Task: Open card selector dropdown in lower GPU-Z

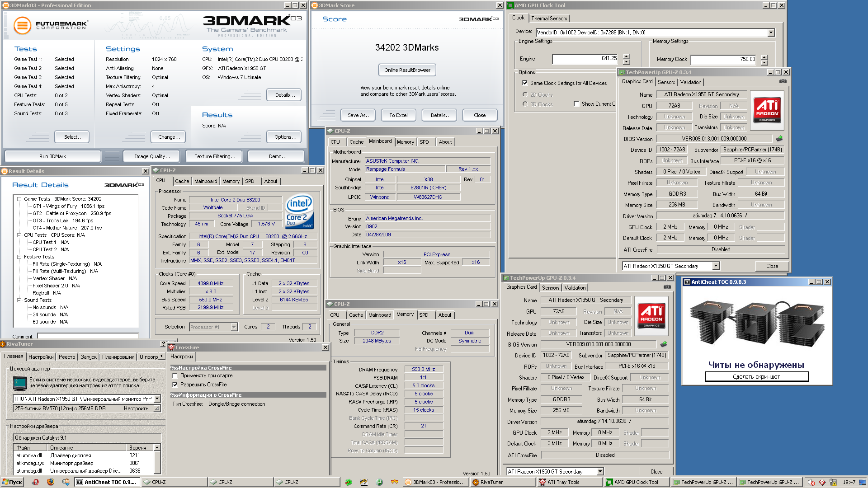Action: point(600,472)
